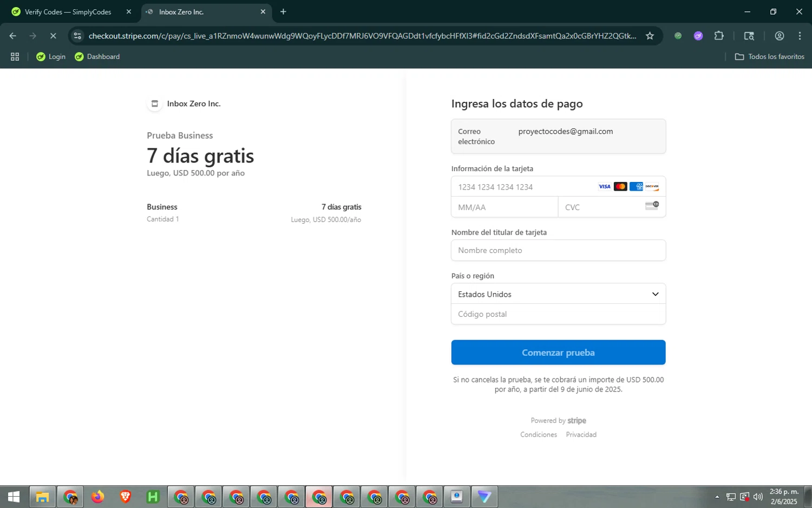Click the "Luego, USD 500.00/año" line item price
The height and width of the screenshot is (508, 812).
[x=326, y=220]
